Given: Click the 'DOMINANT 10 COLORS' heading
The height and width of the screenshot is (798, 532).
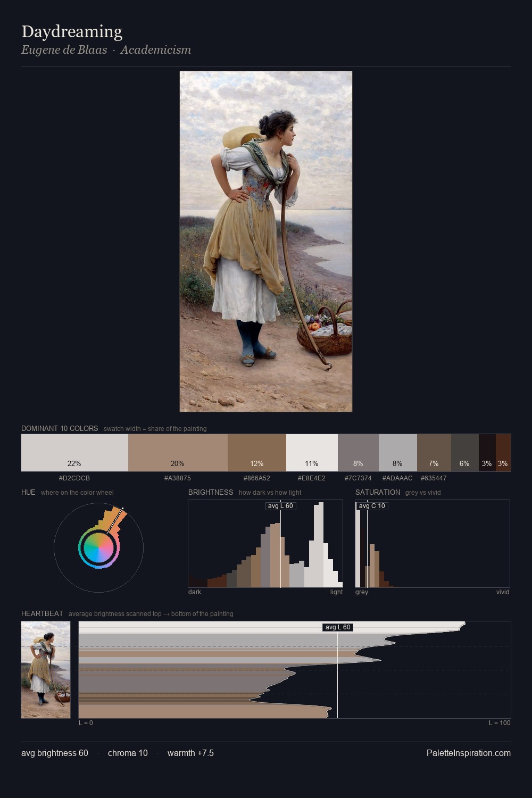Looking at the screenshot, I should click(60, 428).
